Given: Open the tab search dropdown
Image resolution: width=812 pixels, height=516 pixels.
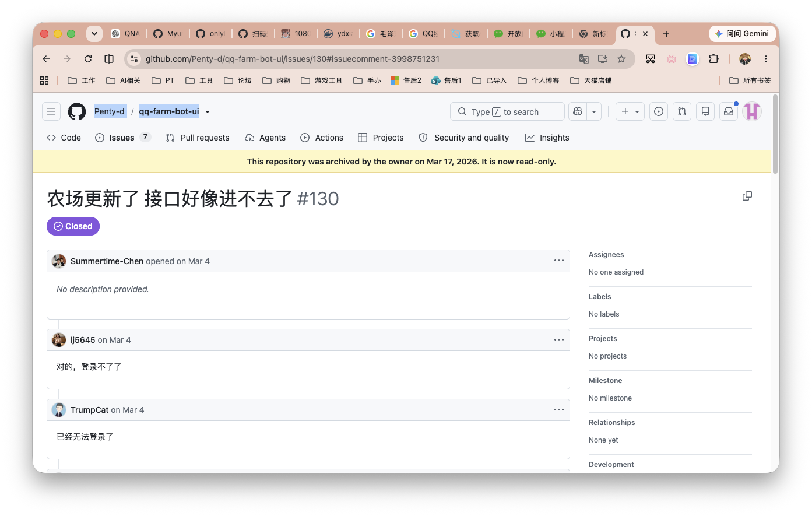Looking at the screenshot, I should pos(94,34).
